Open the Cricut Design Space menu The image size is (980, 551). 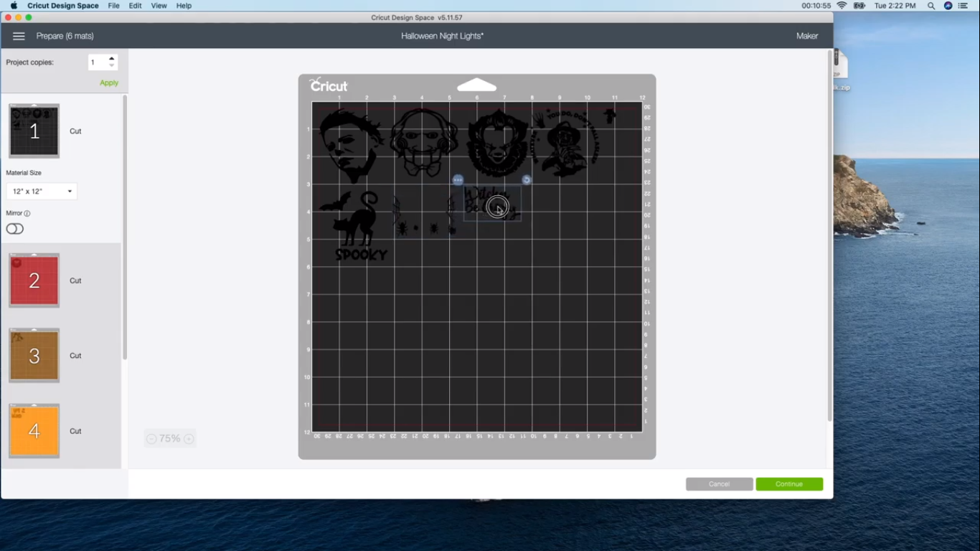pos(63,6)
